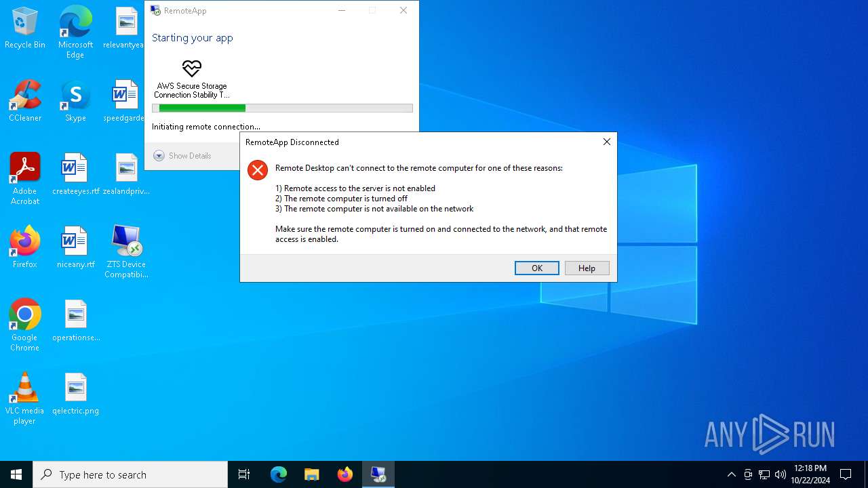This screenshot has height=488, width=868.
Task: Open the notifications action center
Action: pyautogui.click(x=846, y=474)
